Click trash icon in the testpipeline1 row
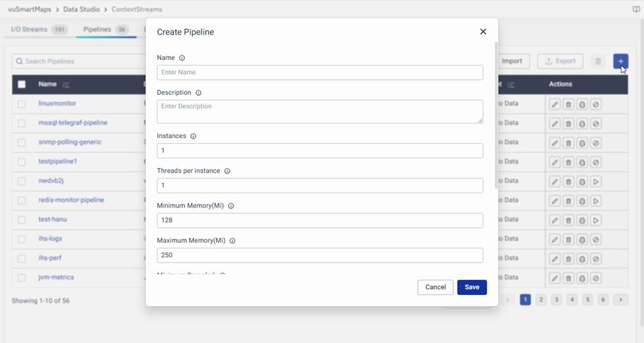The width and height of the screenshot is (644, 343). pos(568,162)
